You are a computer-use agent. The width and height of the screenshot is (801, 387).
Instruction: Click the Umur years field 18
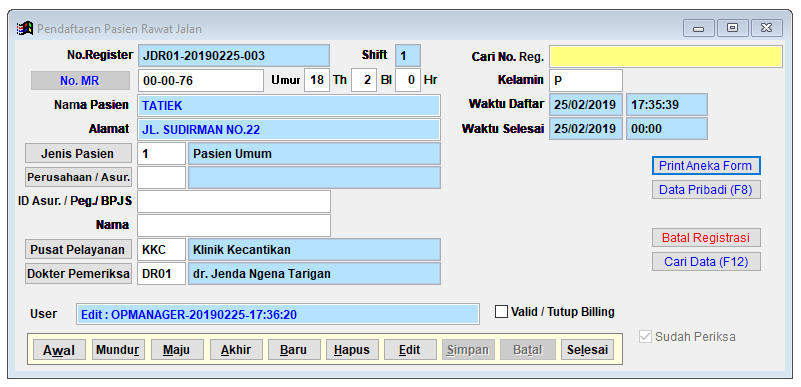[x=317, y=81]
